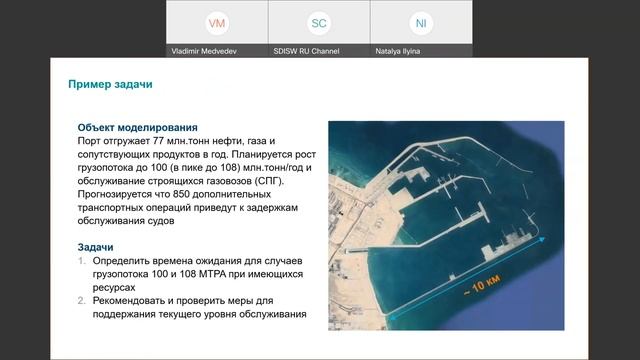The width and height of the screenshot is (640, 360).
Task: Click the VM avatar of Vladimir Medvedev
Action: pyautogui.click(x=217, y=23)
